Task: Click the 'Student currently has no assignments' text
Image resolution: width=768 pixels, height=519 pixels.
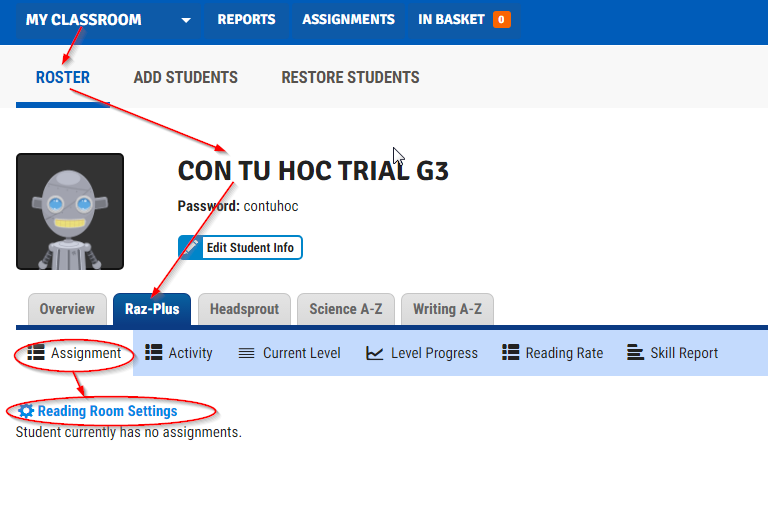Action: tap(129, 432)
